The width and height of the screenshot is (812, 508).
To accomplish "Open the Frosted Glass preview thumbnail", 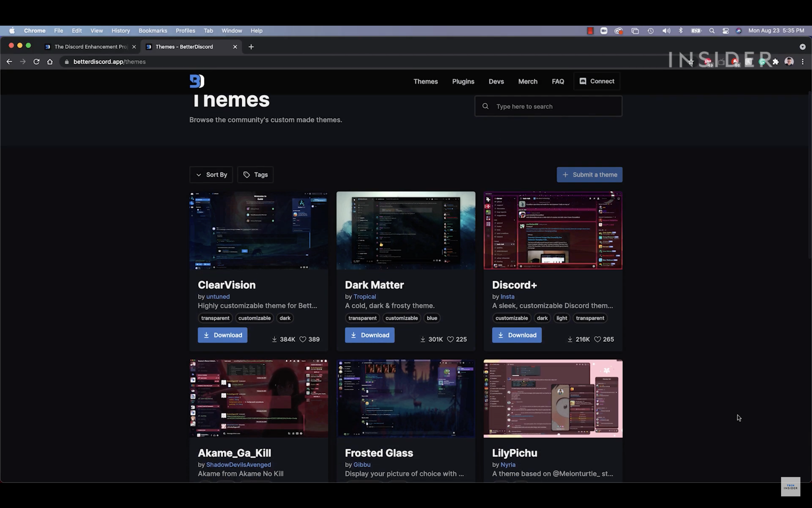I will [406, 398].
